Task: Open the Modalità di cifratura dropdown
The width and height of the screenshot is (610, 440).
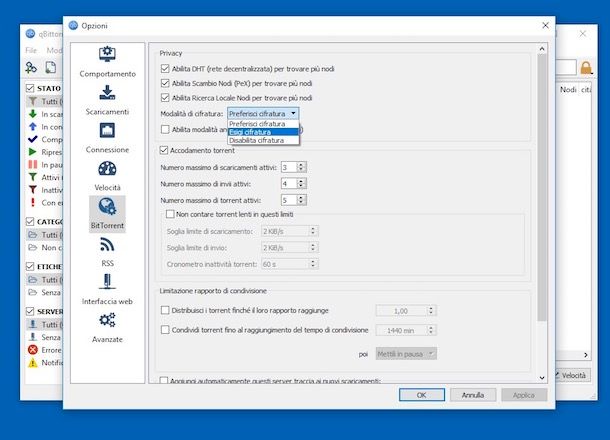Action: click(x=263, y=114)
